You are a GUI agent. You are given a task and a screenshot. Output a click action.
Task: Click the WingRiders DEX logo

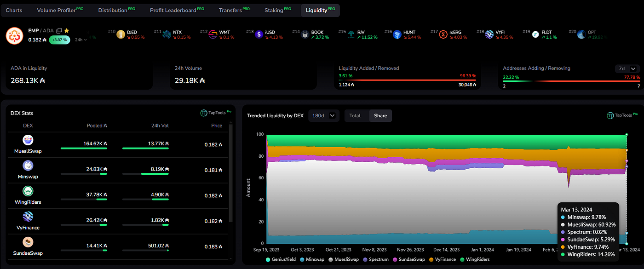(x=28, y=191)
